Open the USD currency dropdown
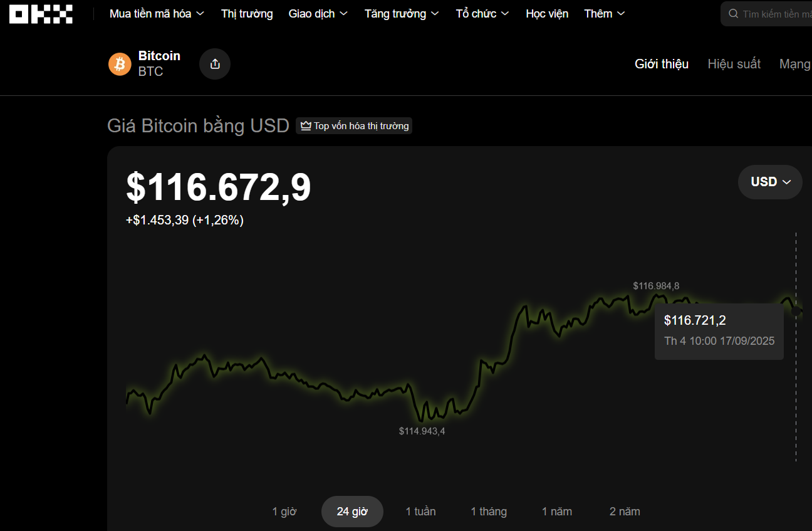Image resolution: width=812 pixels, height=531 pixels. coord(769,182)
